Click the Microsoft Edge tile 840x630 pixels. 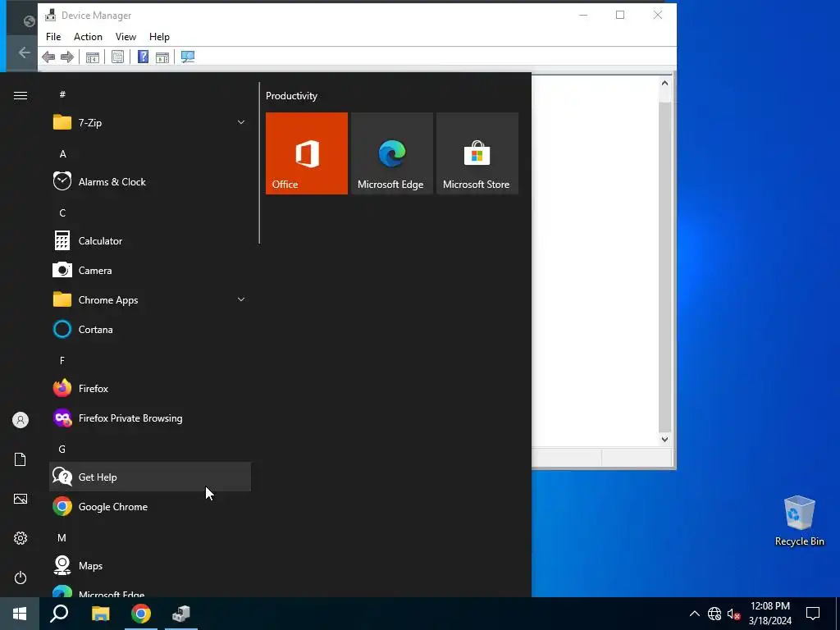(391, 153)
